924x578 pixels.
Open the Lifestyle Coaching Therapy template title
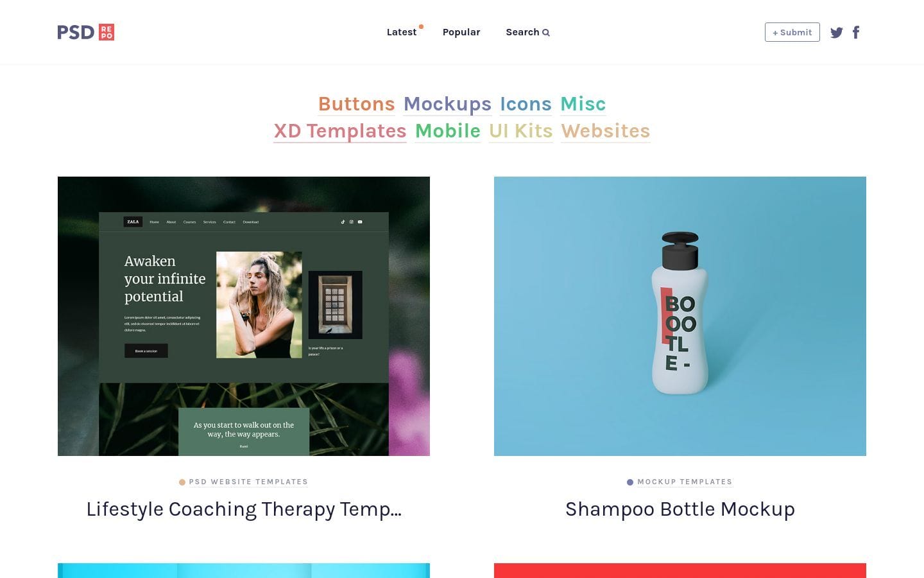click(x=244, y=509)
